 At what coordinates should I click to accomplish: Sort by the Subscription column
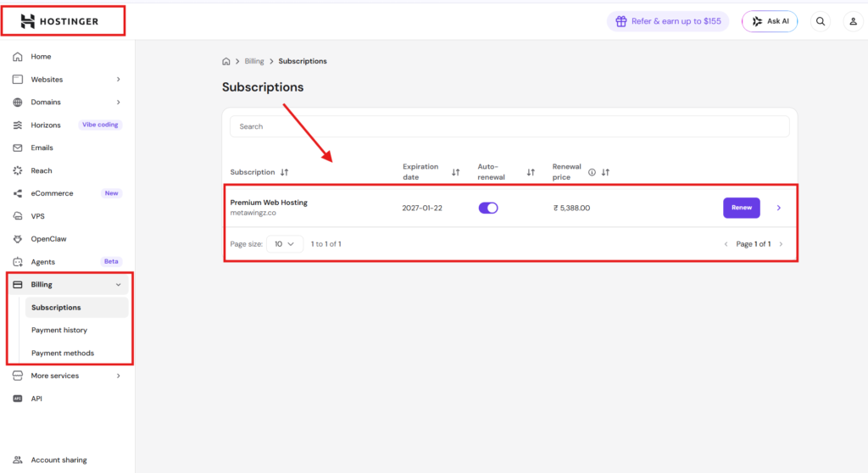(x=285, y=172)
